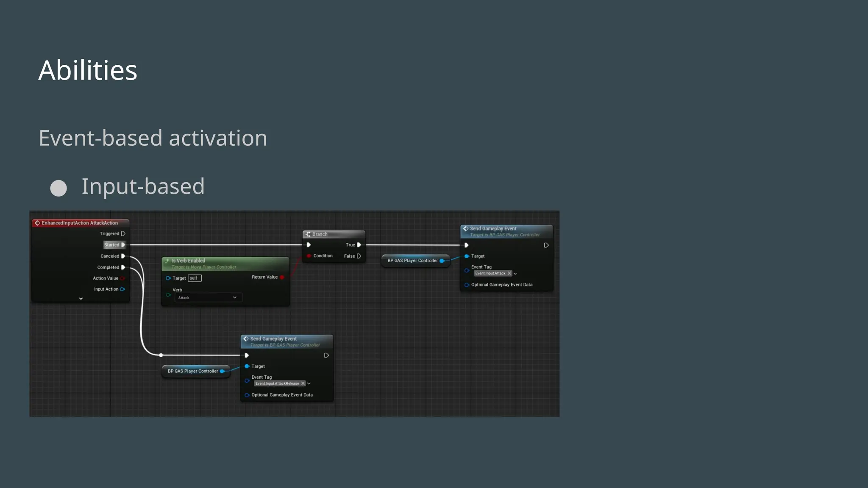Click the Branch True output pin
868x488 pixels.
359,245
